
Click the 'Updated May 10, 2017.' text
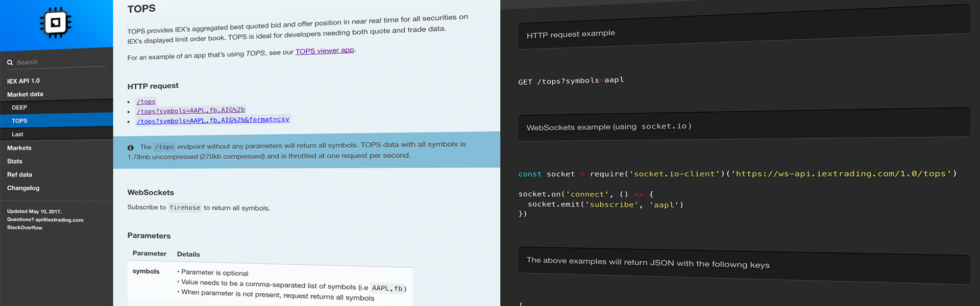click(x=34, y=211)
